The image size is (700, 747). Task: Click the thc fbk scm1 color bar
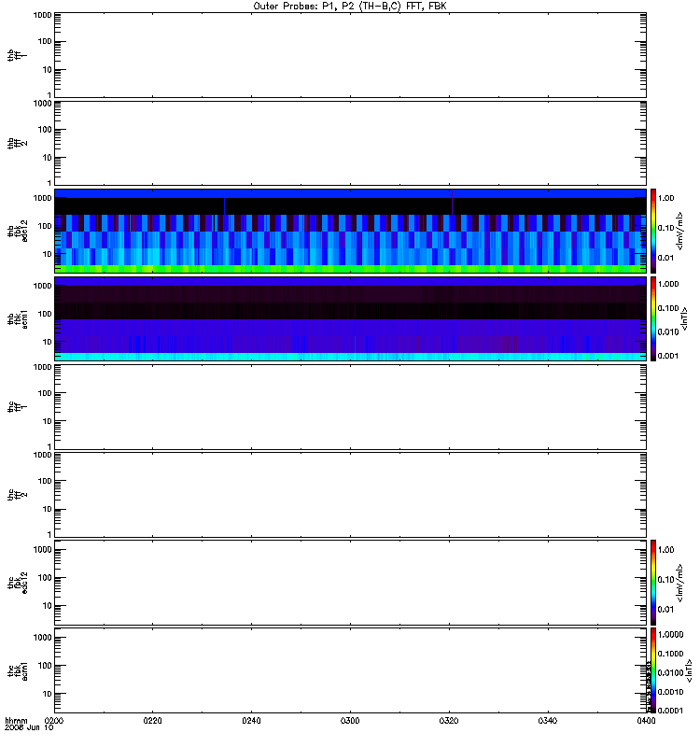(653, 670)
